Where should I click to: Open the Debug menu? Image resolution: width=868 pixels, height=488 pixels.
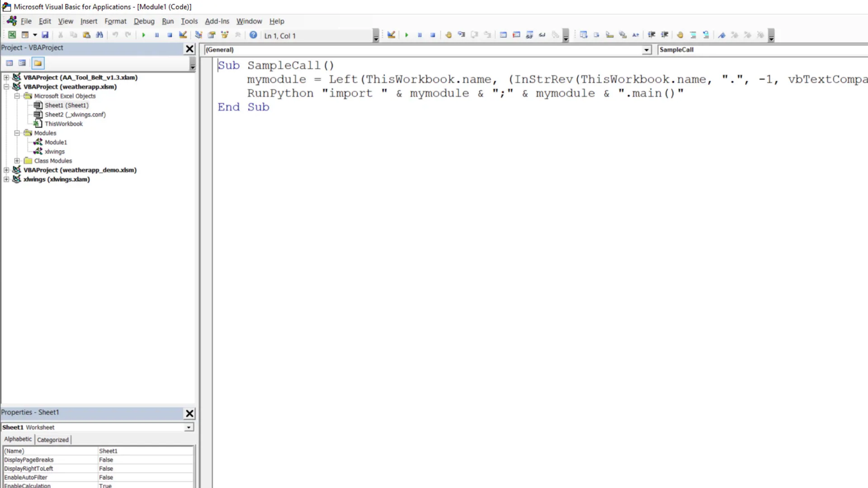click(x=144, y=21)
